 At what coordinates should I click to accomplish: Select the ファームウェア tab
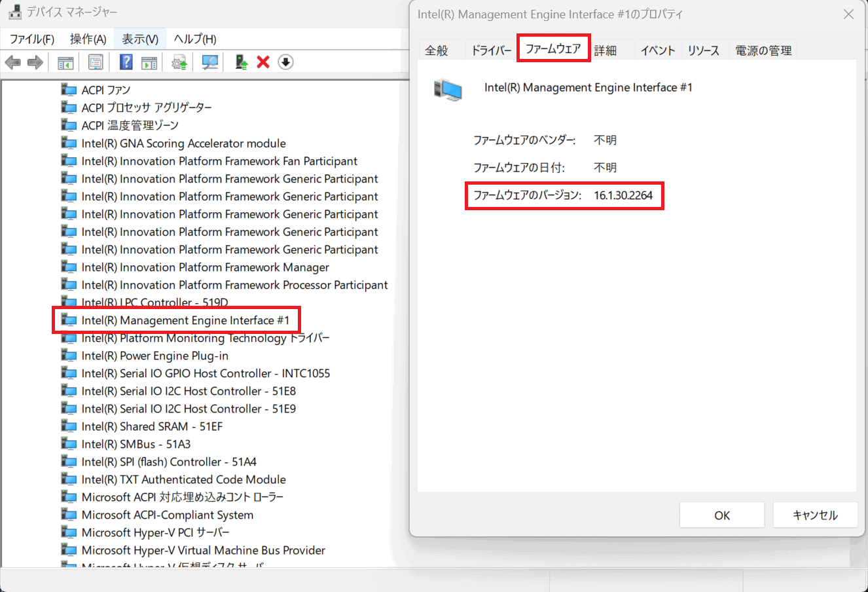(x=553, y=48)
